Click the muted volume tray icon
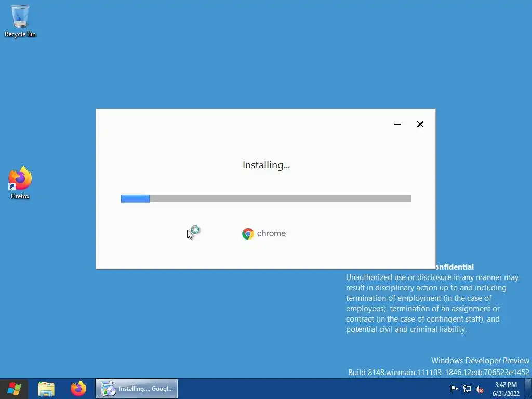Screen dimensions: 532x399 pos(480,389)
